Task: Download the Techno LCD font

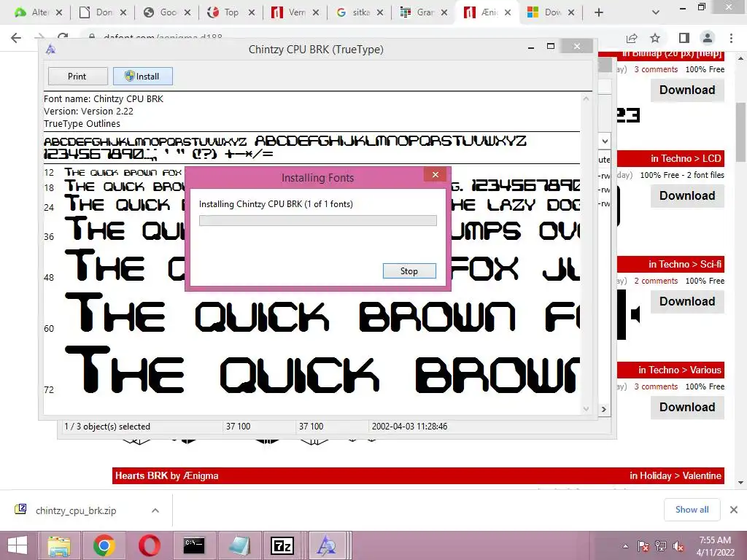Action: pos(687,195)
